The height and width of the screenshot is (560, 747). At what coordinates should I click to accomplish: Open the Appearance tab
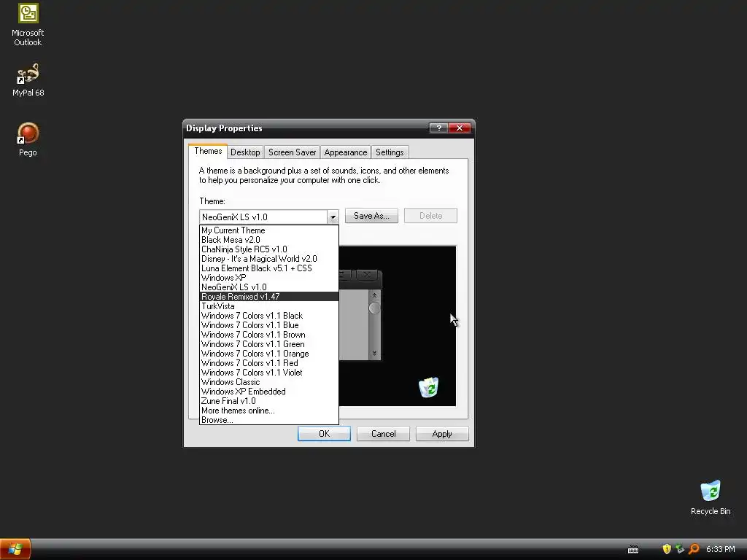point(345,152)
